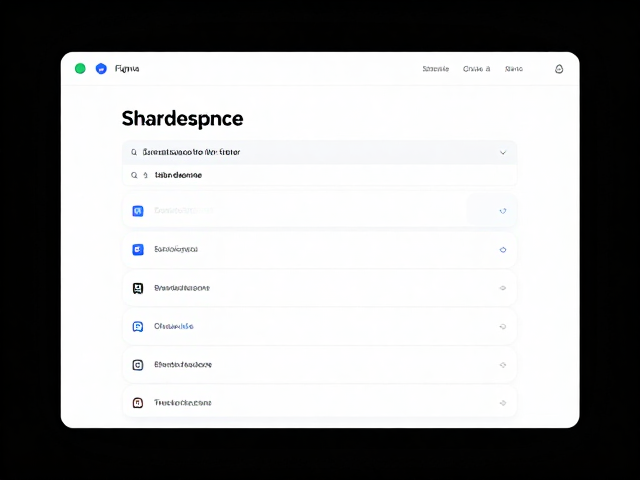Click the black robot-face icon in the third card
Image resolution: width=640 pixels, height=480 pixels.
[x=138, y=288]
